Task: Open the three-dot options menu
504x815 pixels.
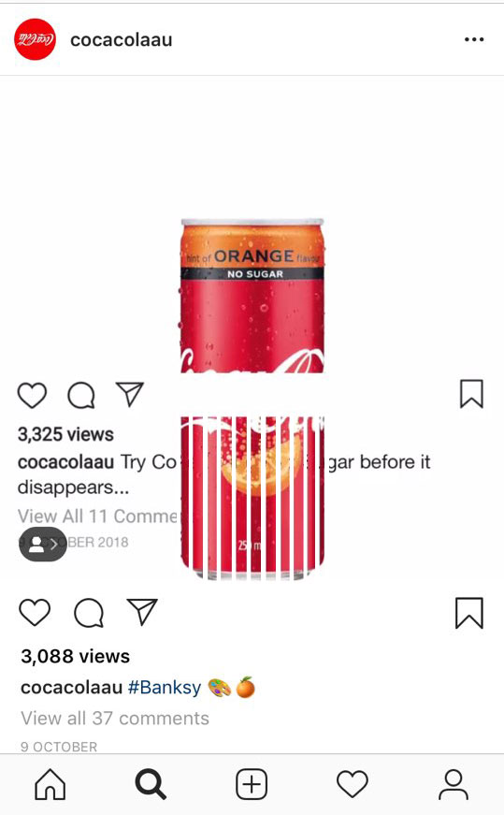Action: [x=474, y=39]
